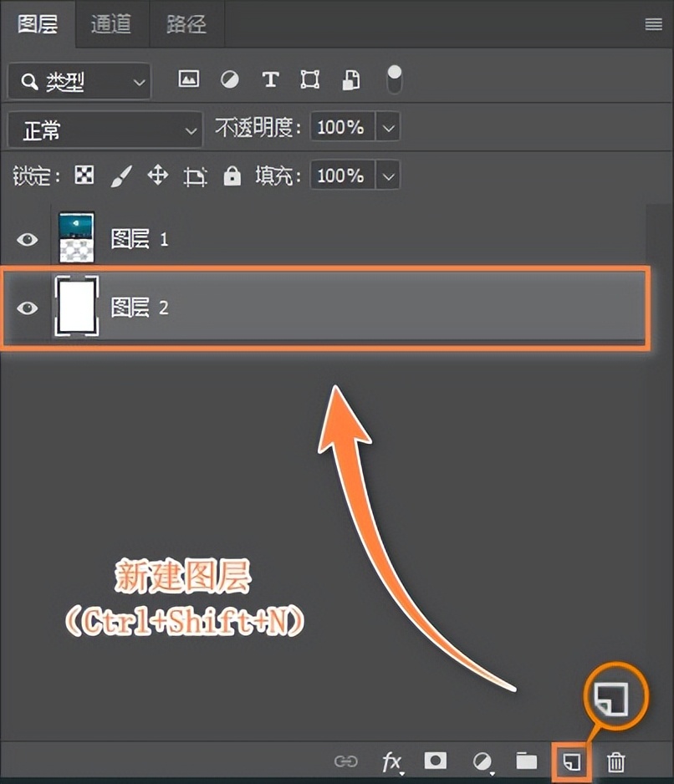Hide 图层 1 with its eye toggle
Screen dimensions: 674x784
(28, 239)
